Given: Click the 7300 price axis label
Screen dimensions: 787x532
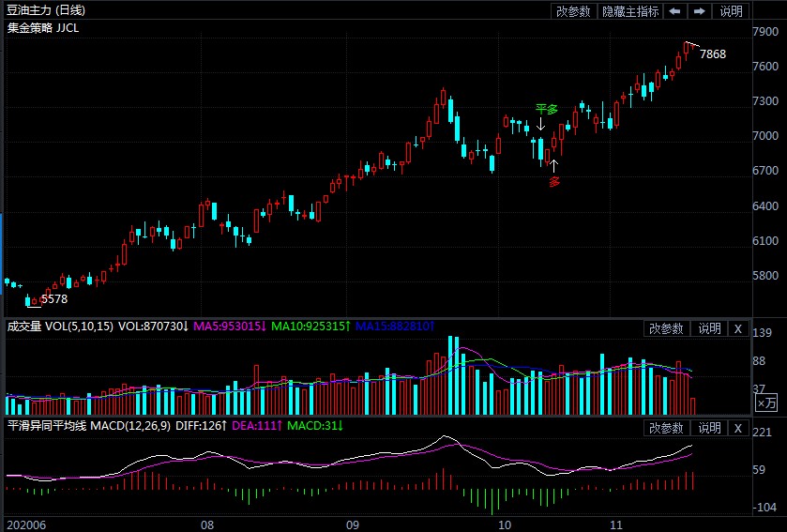Looking at the screenshot, I should pos(765,101).
